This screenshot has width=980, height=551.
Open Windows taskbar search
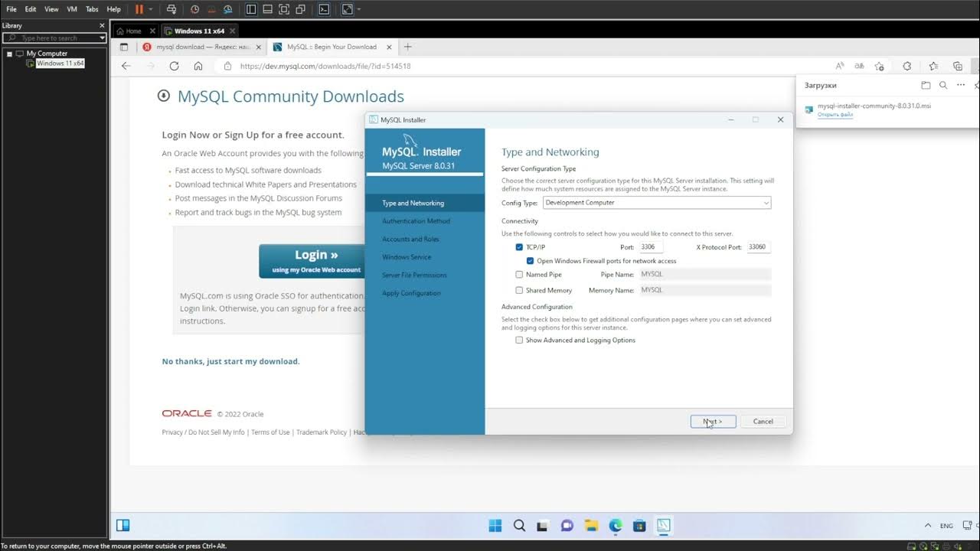519,525
